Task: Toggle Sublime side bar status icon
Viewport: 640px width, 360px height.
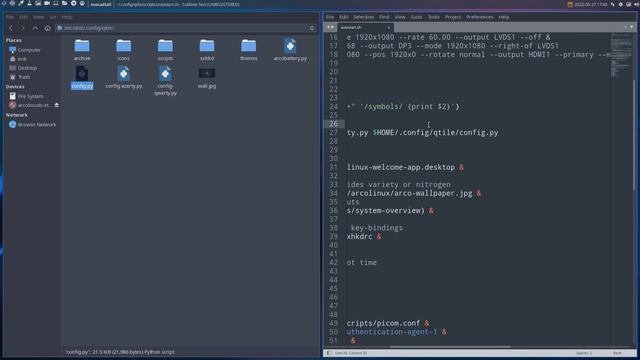Action: click(329, 353)
